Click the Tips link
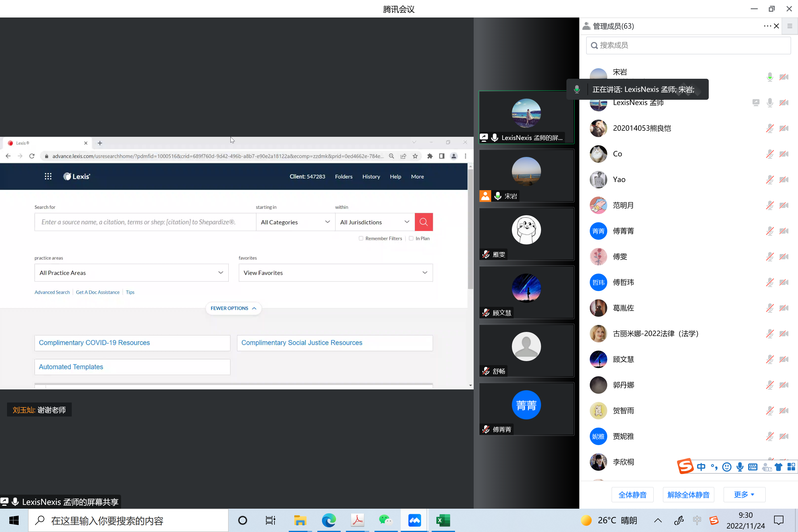 click(130, 292)
